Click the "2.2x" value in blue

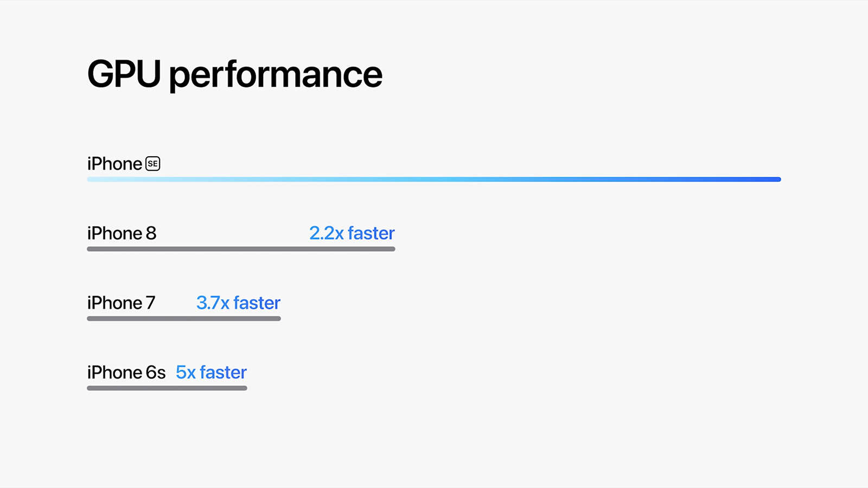click(x=327, y=233)
